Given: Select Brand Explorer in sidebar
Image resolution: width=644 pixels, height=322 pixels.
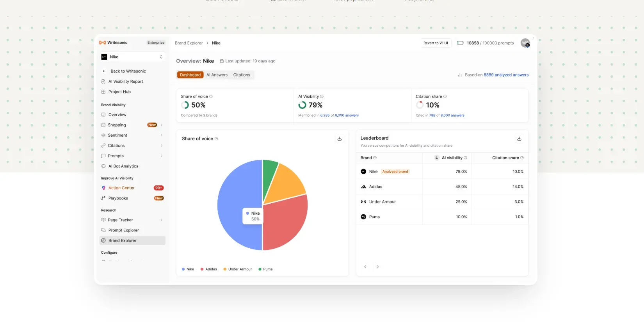Looking at the screenshot, I should 132,241.
